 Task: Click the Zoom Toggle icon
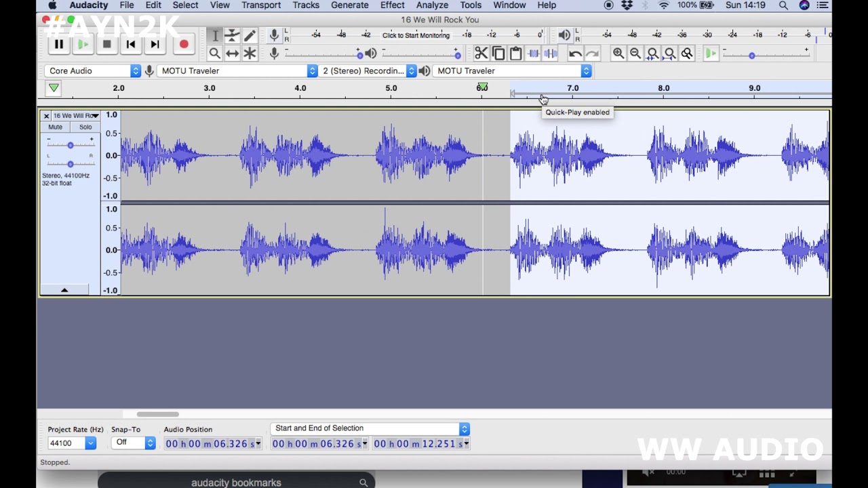pos(687,54)
